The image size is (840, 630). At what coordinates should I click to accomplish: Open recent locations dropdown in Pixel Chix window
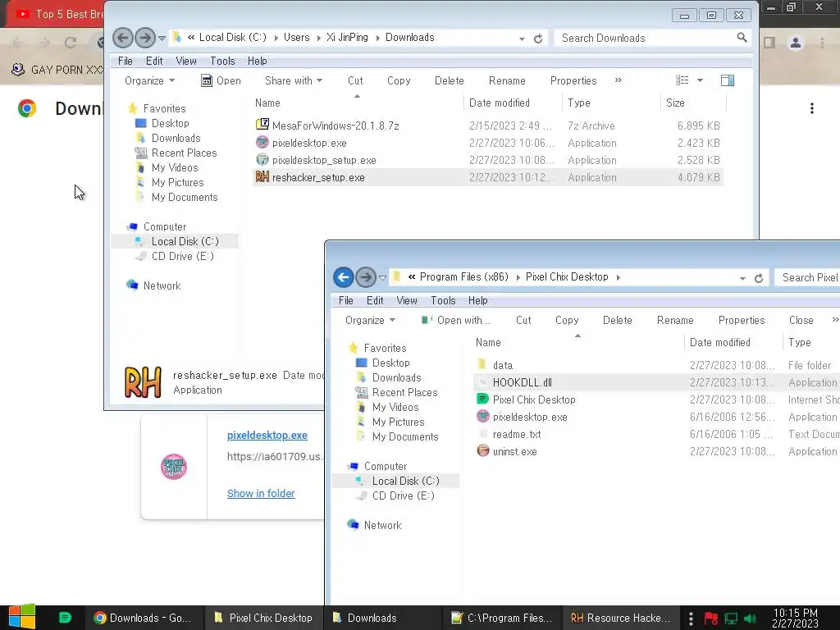click(x=382, y=277)
